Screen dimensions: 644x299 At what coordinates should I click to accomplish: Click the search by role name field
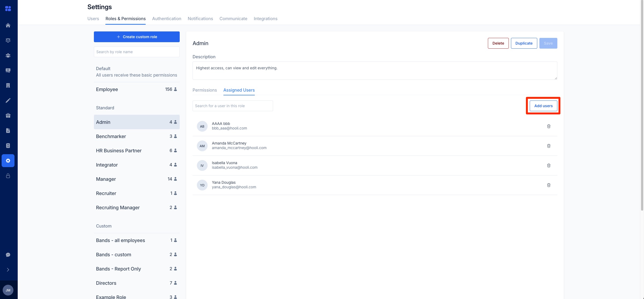click(x=137, y=52)
